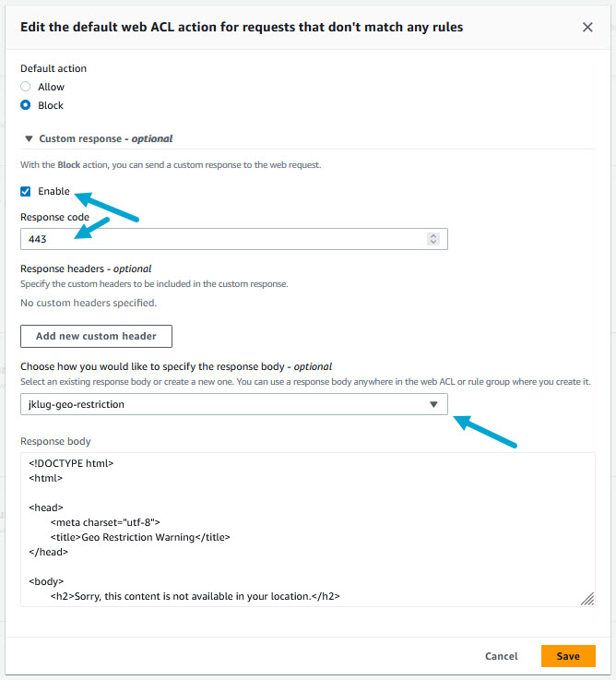Click the DOCTYPE html line in response body
This screenshot has width=616, height=680.
pyautogui.click(x=71, y=464)
